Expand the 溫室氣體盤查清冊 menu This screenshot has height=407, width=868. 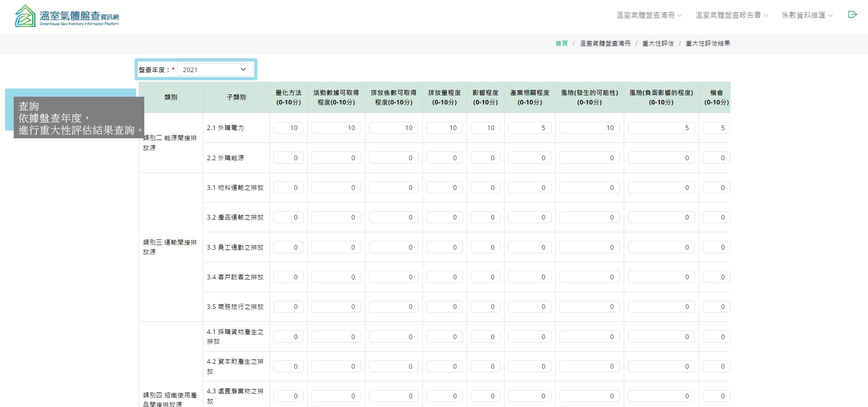click(x=649, y=15)
